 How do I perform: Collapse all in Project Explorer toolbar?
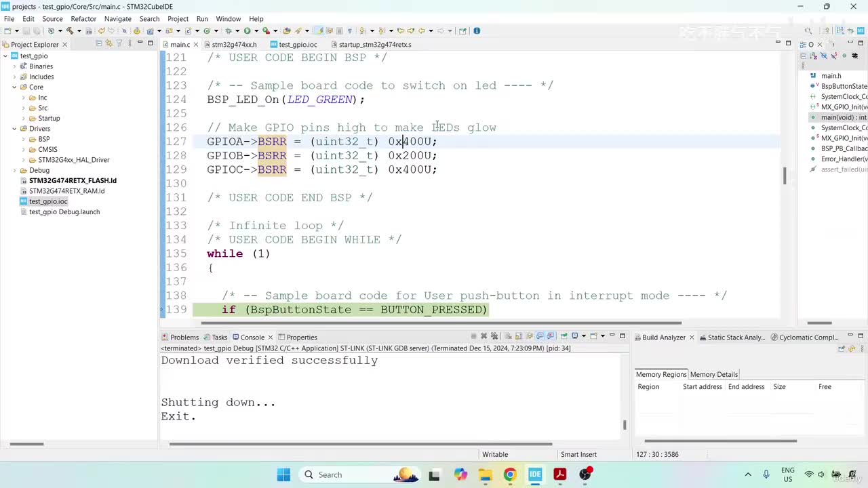pos(98,43)
